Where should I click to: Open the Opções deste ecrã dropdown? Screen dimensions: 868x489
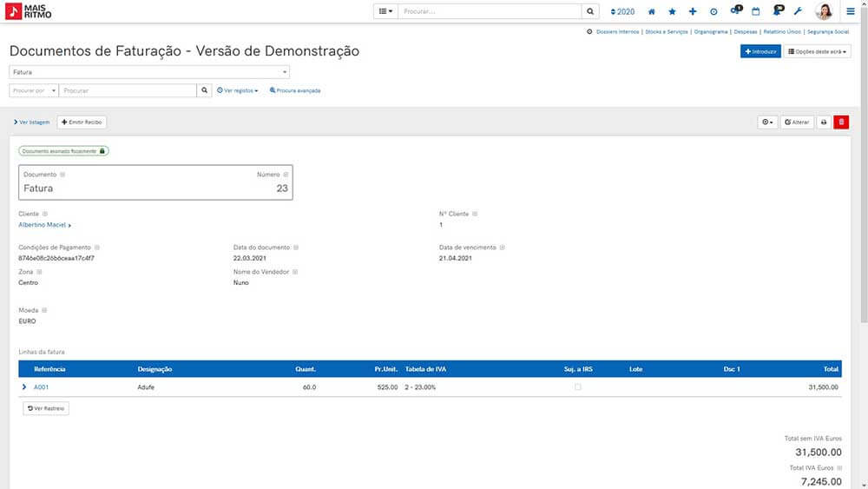pos(818,52)
